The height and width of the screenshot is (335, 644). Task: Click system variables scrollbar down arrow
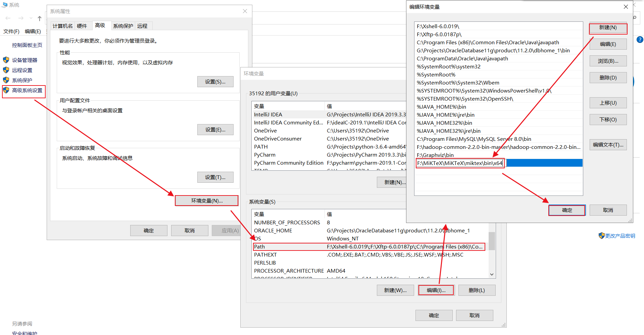pos(492,274)
